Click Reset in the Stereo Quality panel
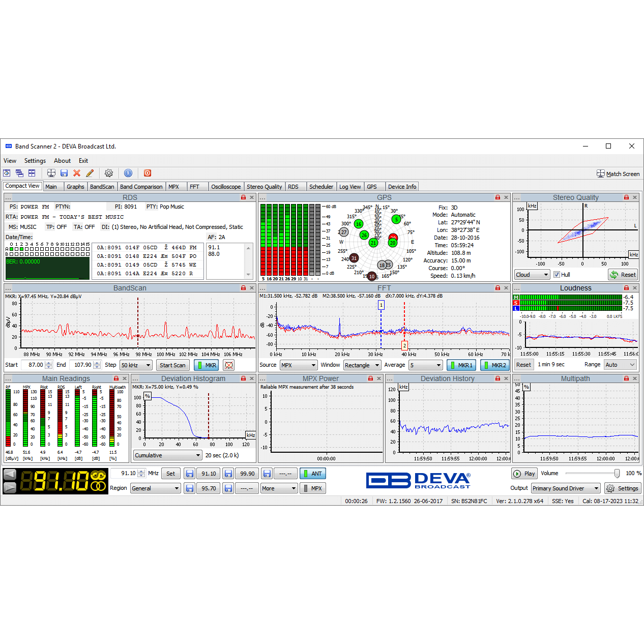644x644 pixels. [x=623, y=275]
